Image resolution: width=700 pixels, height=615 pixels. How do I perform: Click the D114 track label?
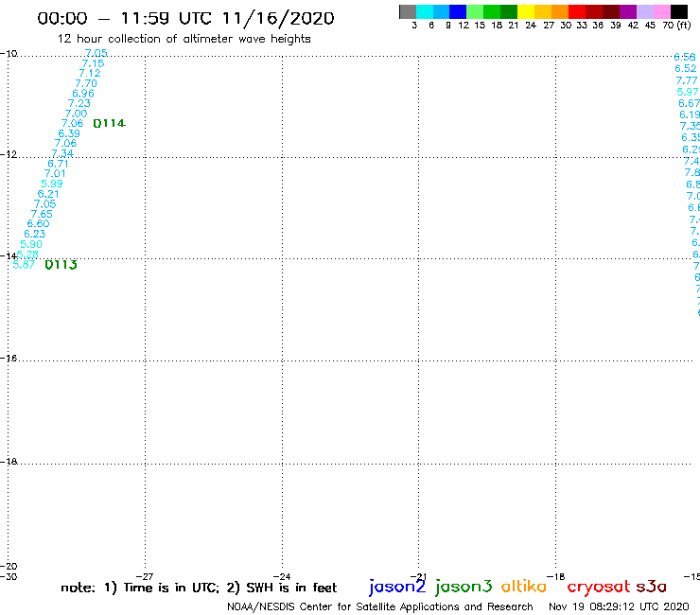tap(110, 123)
